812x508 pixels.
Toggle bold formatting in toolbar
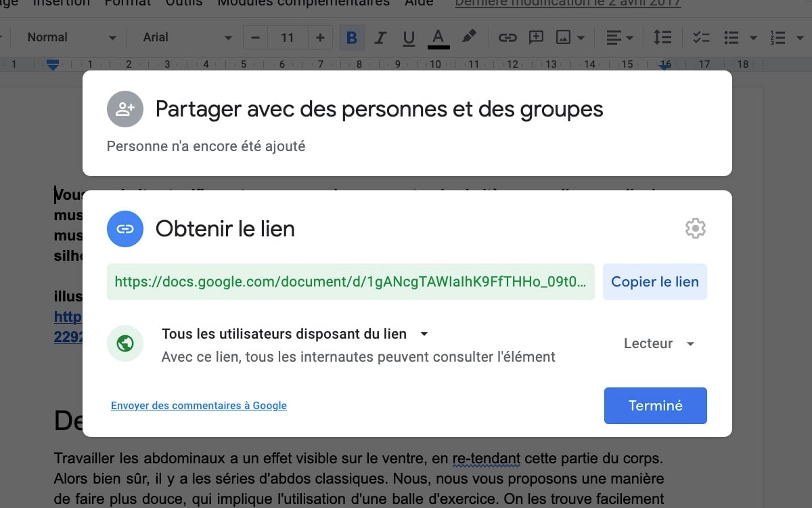point(351,38)
